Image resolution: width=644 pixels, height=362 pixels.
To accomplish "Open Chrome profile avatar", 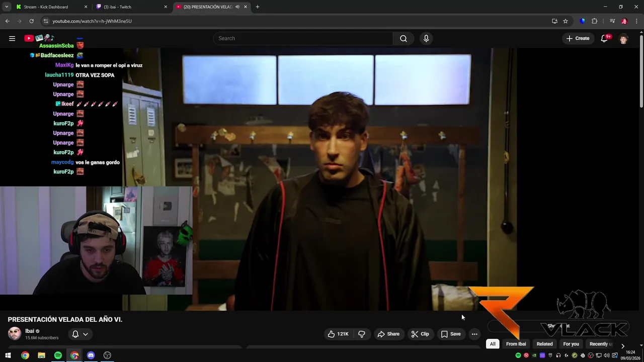I will [x=624, y=21].
